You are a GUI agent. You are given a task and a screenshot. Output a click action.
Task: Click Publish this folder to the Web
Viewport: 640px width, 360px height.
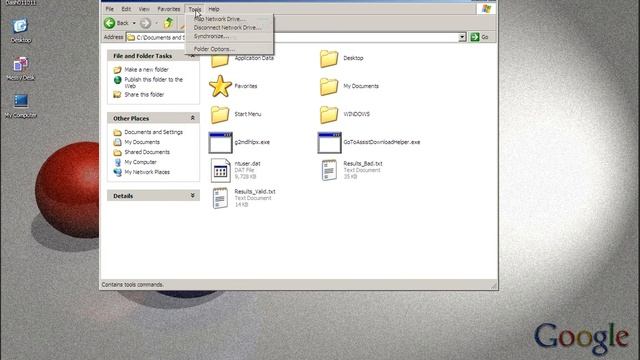pos(153,83)
